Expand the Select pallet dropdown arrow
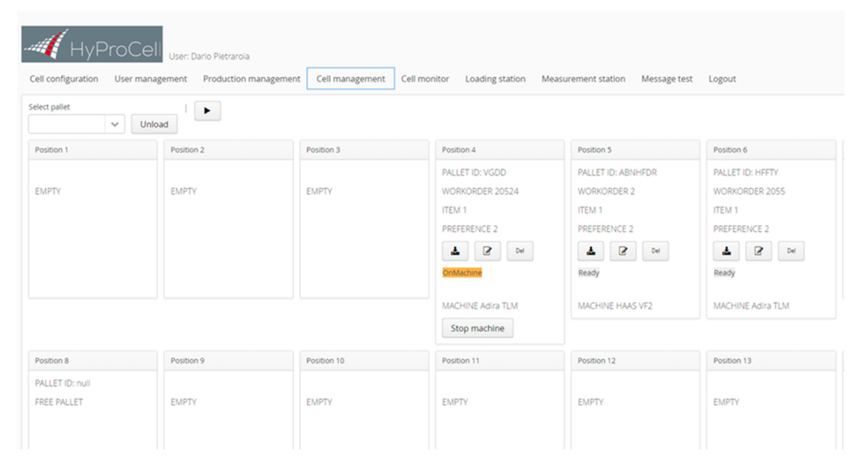 (x=115, y=124)
